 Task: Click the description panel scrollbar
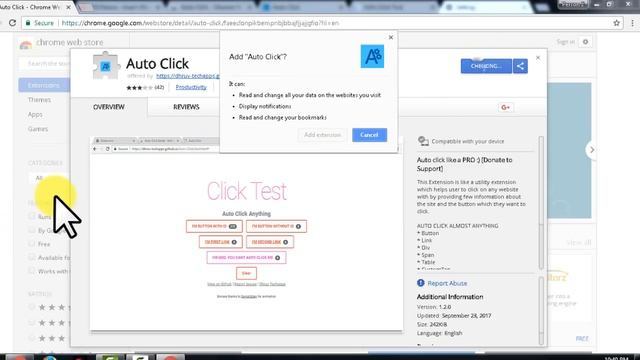pos(541,203)
